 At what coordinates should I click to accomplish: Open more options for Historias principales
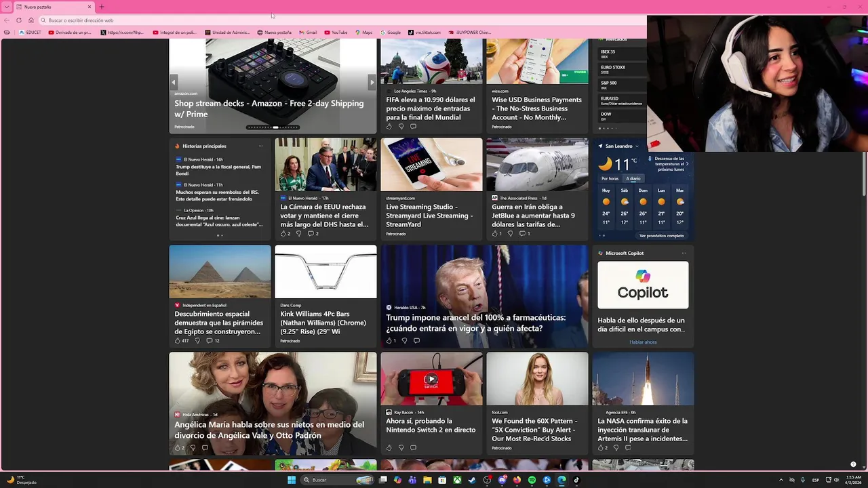tap(260, 146)
